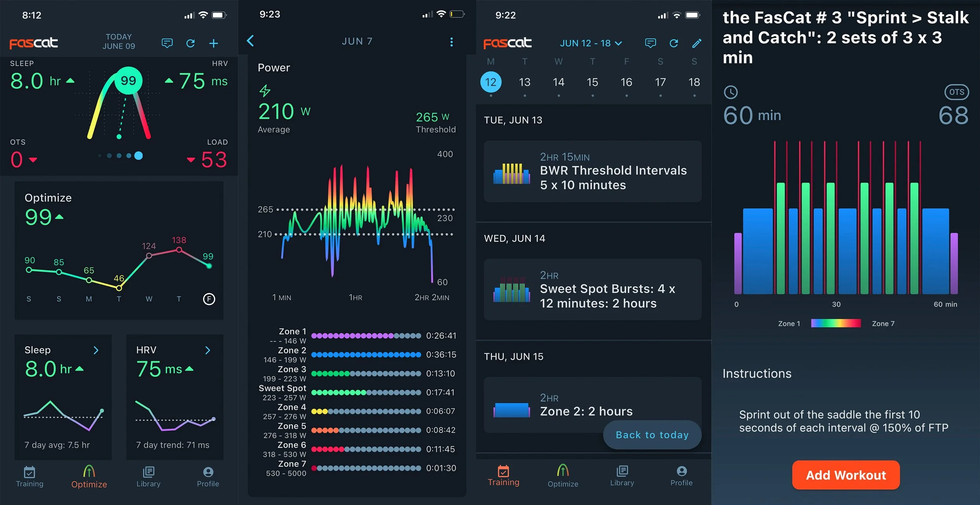Viewport: 980px width, 505px height.
Task: Select day 12 in the week strip
Action: click(x=490, y=82)
